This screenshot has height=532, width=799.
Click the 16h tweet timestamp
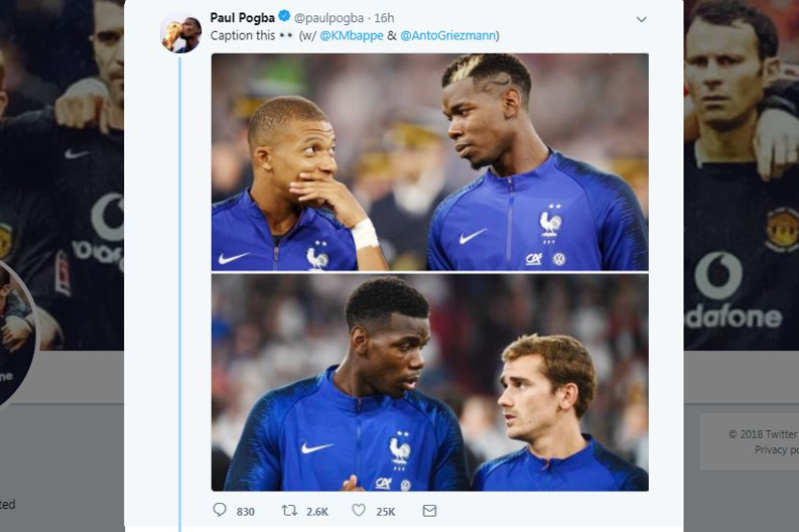tap(383, 18)
